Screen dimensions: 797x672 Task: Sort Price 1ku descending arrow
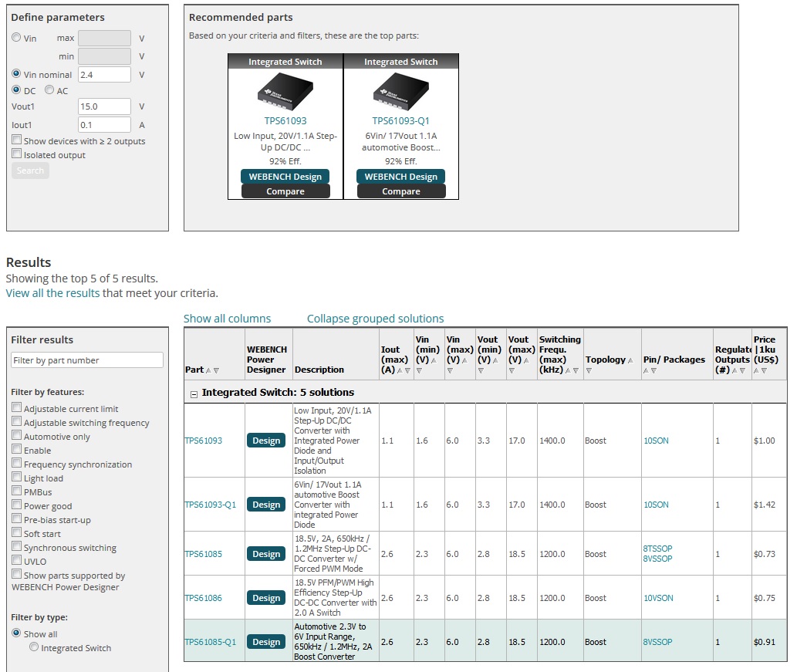(764, 370)
